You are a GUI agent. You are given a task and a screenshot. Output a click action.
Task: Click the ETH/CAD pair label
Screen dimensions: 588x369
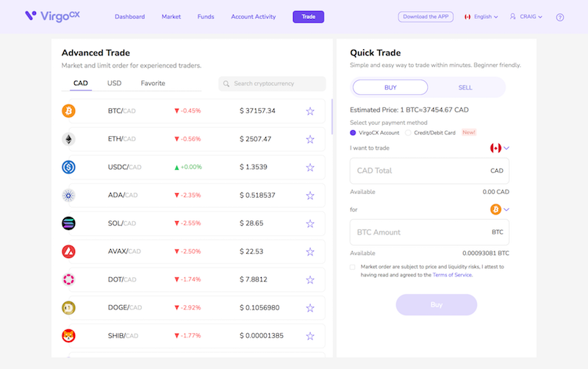[122, 139]
